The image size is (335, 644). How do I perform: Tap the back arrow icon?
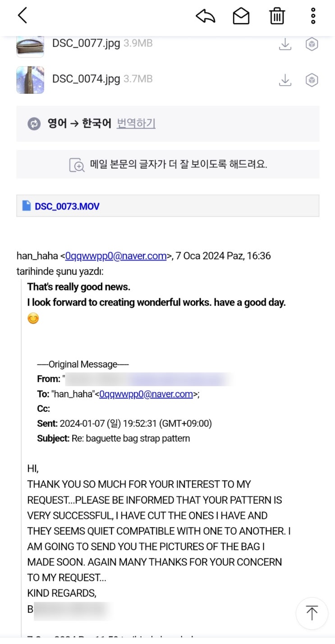(23, 15)
